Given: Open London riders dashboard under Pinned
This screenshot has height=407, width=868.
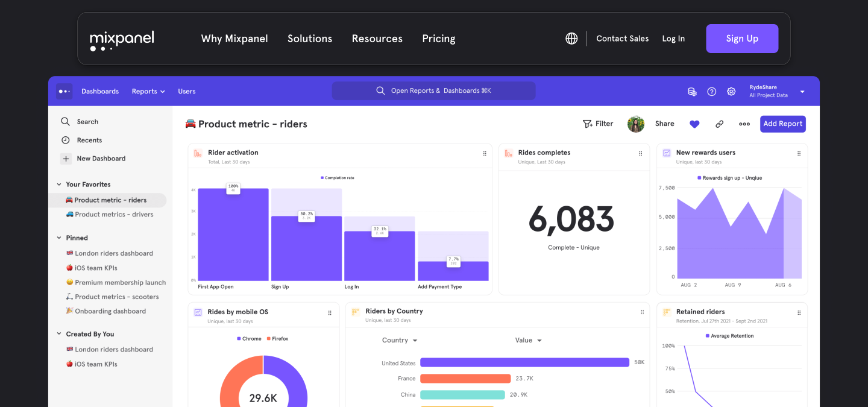Looking at the screenshot, I should pyautogui.click(x=110, y=254).
